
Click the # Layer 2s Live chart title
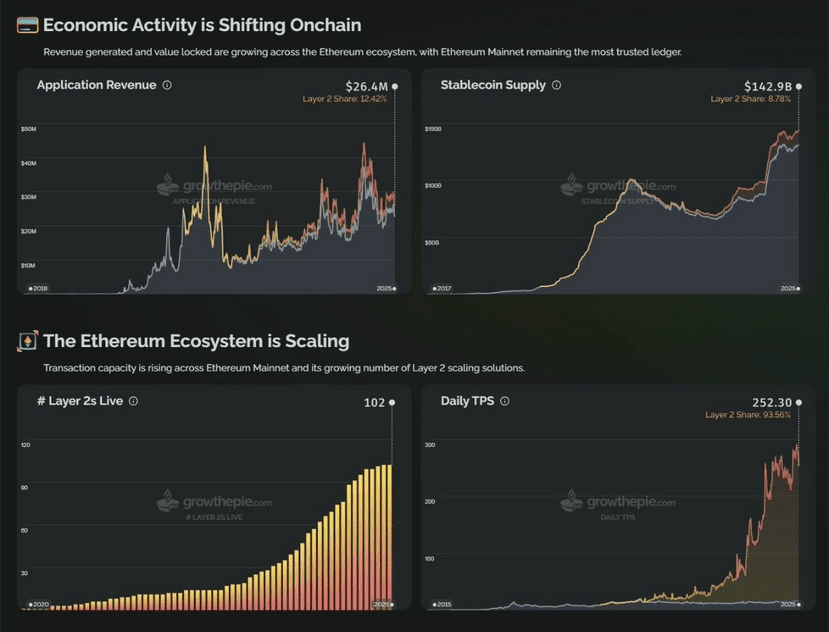tap(80, 401)
